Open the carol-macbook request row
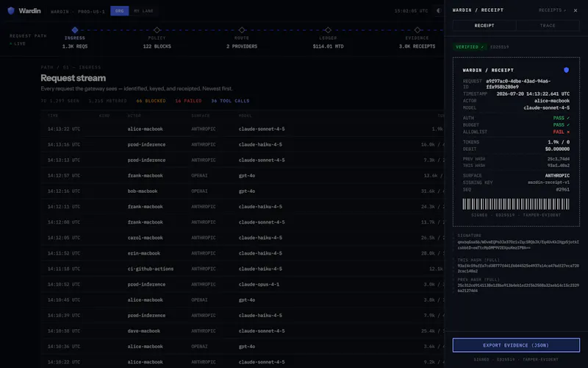 pos(243,238)
